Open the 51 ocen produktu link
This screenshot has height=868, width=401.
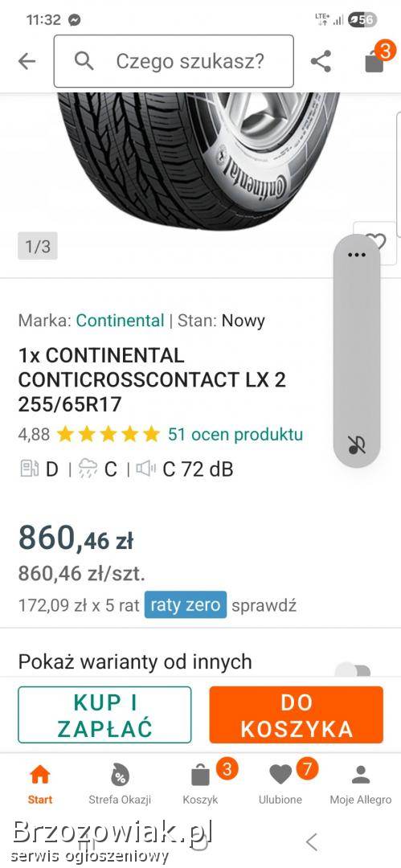click(235, 434)
